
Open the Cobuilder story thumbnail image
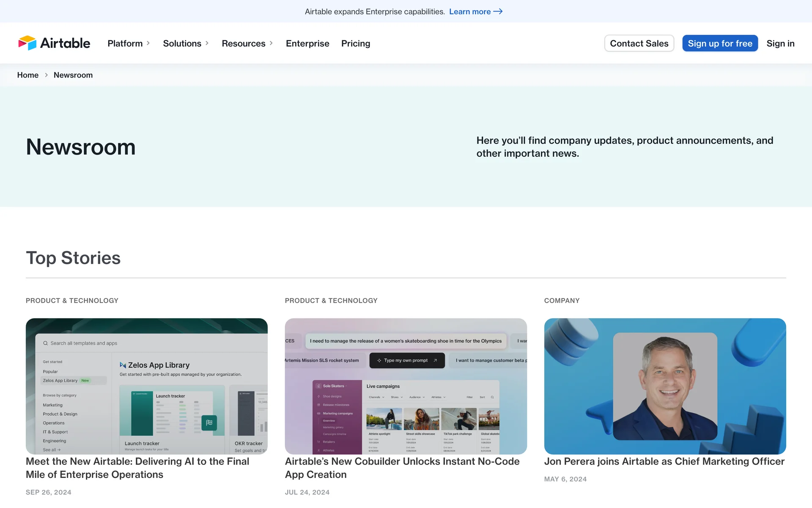pos(406,386)
